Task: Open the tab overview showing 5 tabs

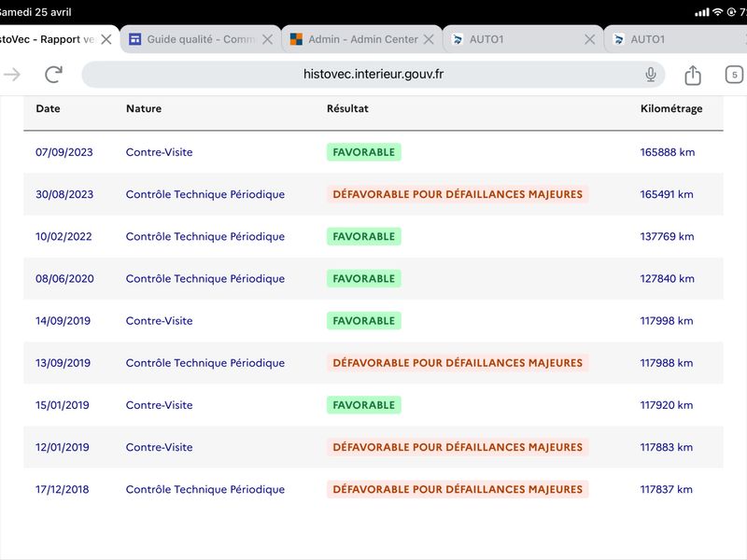Action: click(x=734, y=75)
